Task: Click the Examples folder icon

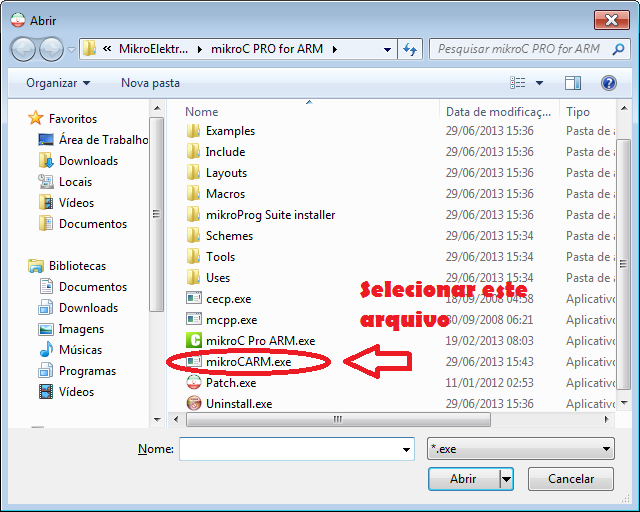Action: click(193, 131)
